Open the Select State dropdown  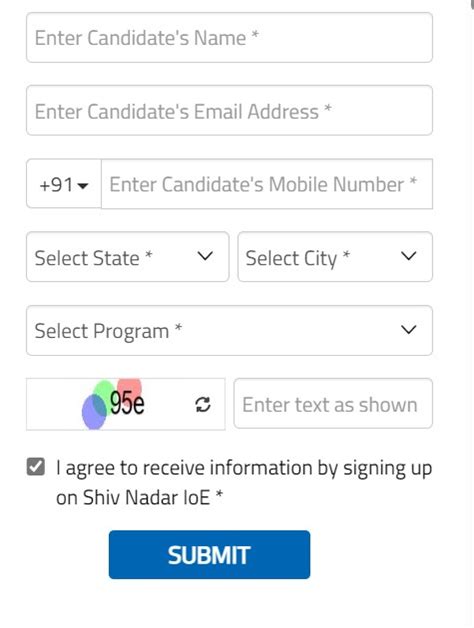tap(127, 257)
